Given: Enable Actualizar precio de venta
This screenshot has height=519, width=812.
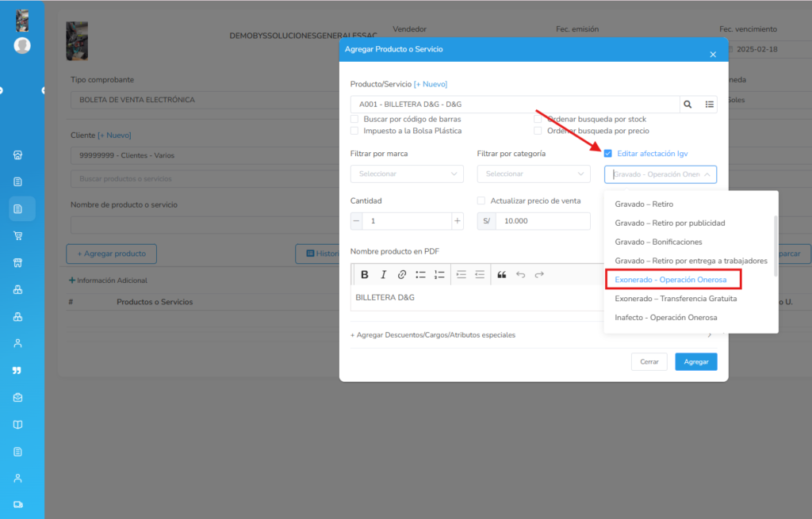Looking at the screenshot, I should [x=481, y=200].
